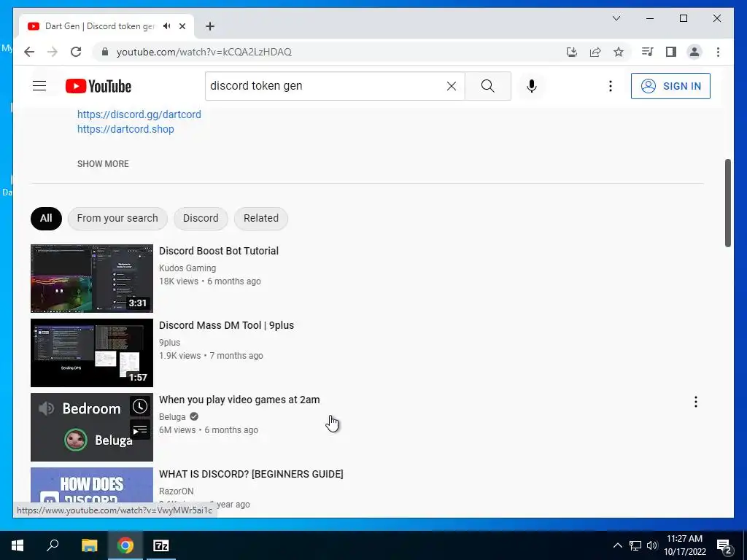Click WHAT IS DISCORD? BEGINNERS GUIDE title
This screenshot has height=560, width=747.
coord(251,474)
